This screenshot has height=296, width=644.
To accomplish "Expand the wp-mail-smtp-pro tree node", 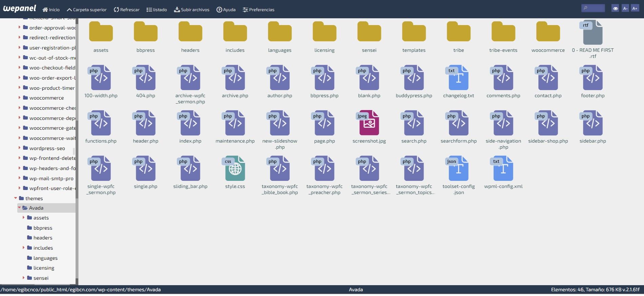I will (x=19, y=178).
